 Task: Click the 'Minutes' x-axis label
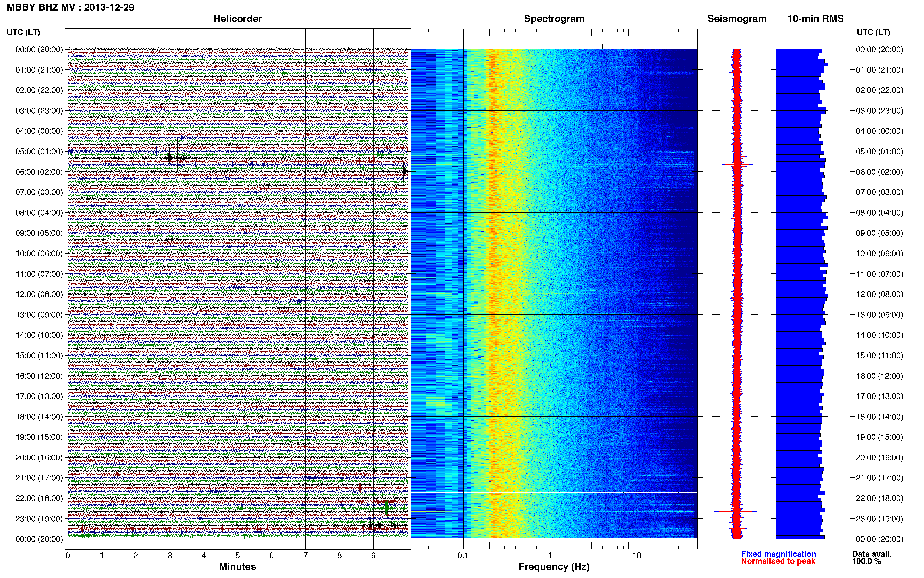coord(237,566)
